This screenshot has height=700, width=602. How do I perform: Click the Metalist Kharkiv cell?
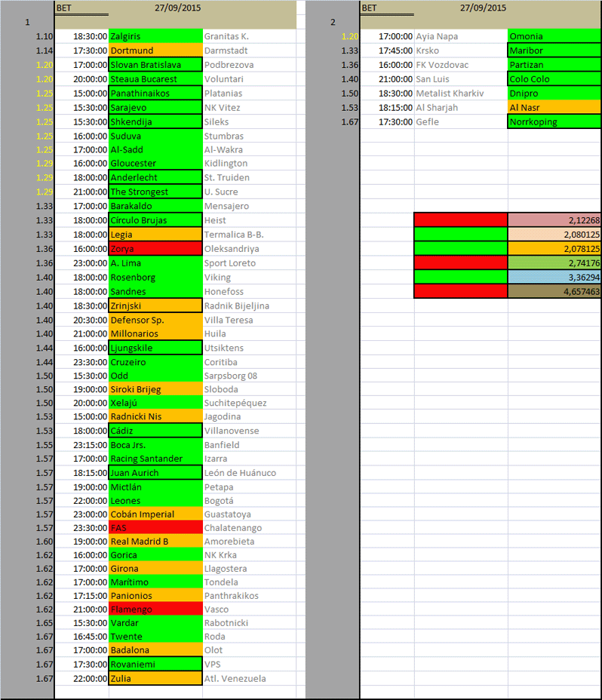point(461,94)
